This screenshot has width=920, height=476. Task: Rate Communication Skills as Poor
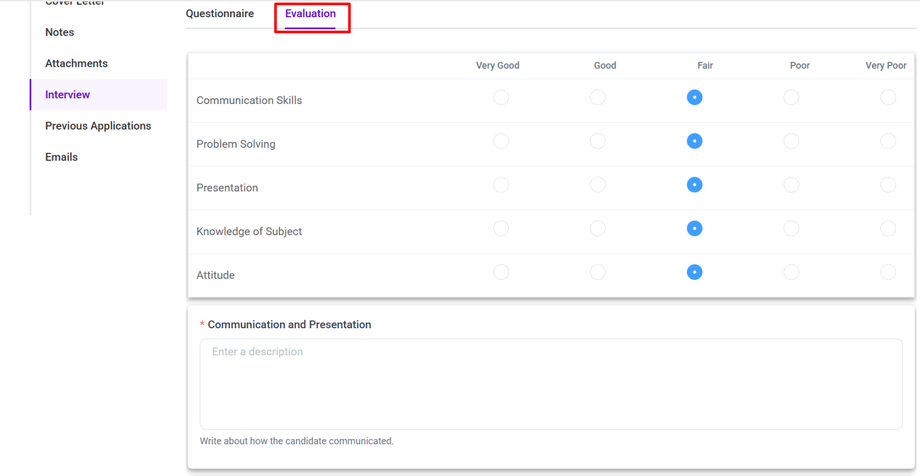pyautogui.click(x=791, y=97)
